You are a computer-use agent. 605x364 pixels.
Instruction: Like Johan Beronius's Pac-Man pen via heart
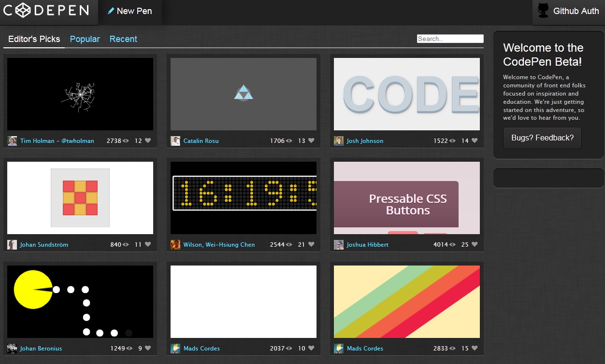(x=148, y=349)
